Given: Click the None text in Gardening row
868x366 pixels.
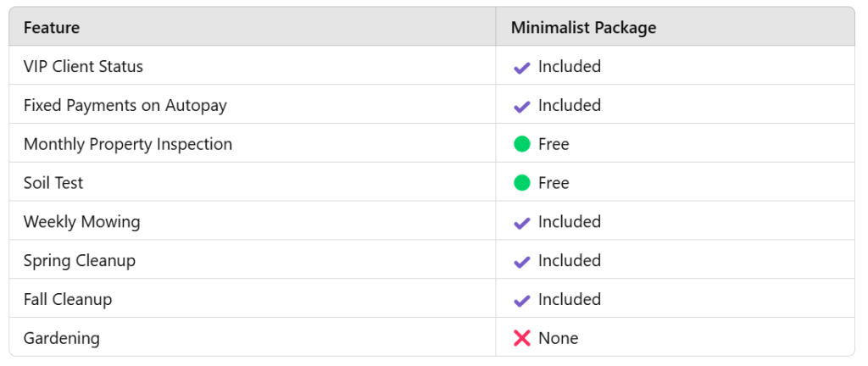Looking at the screenshot, I should click(558, 338).
